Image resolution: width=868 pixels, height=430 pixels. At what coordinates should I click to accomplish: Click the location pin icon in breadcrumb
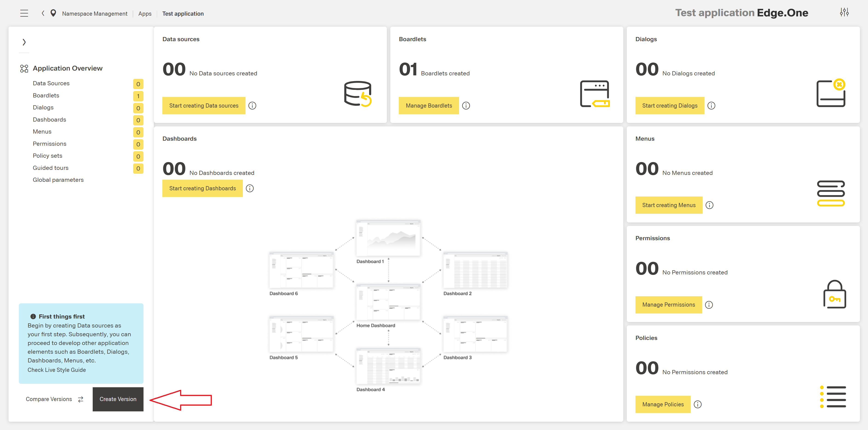tap(53, 13)
